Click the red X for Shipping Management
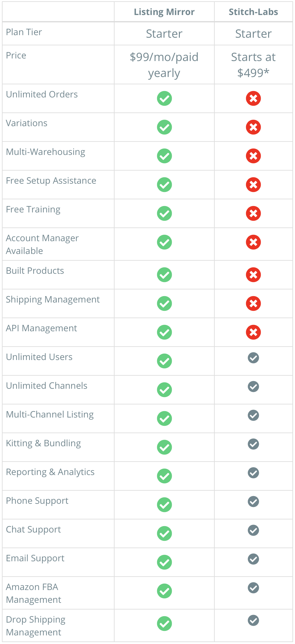 click(x=253, y=303)
